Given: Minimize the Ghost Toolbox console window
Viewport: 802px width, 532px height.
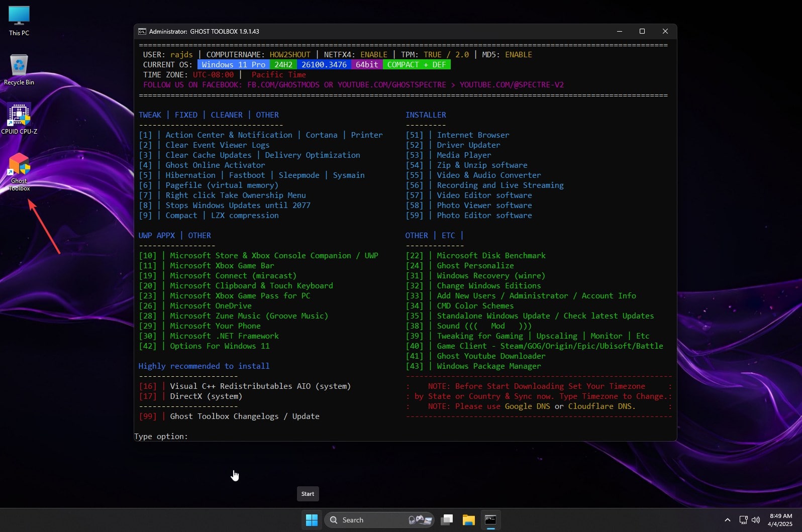Looking at the screenshot, I should coord(620,32).
